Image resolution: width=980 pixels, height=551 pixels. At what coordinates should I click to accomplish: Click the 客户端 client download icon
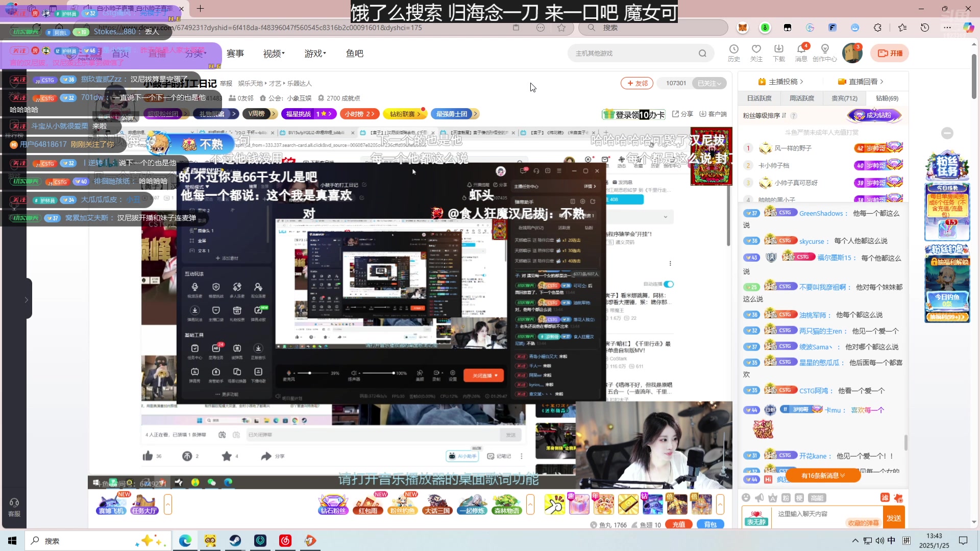(x=713, y=114)
